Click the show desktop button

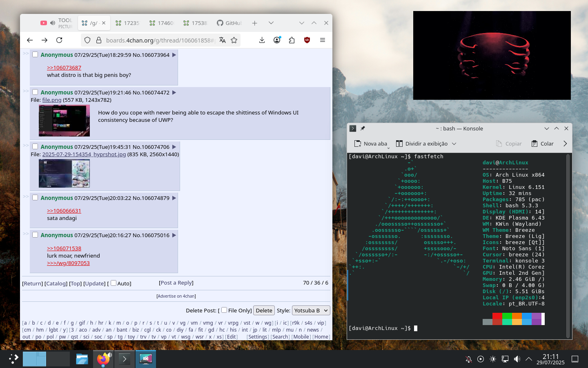575,359
